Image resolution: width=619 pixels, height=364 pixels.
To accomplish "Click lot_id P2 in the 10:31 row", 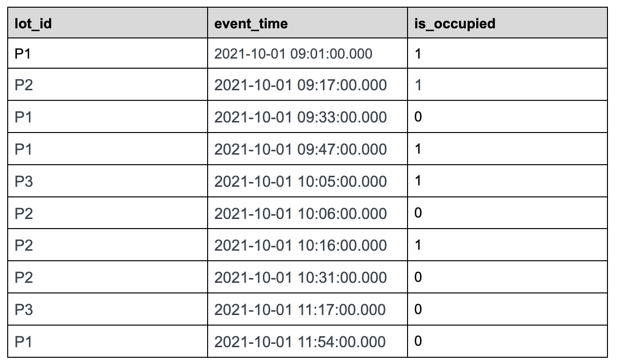I will pyautogui.click(x=24, y=278).
